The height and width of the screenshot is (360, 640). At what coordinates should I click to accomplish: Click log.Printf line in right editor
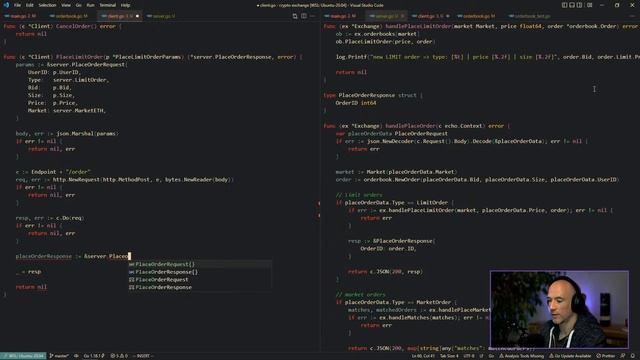tap(487, 57)
